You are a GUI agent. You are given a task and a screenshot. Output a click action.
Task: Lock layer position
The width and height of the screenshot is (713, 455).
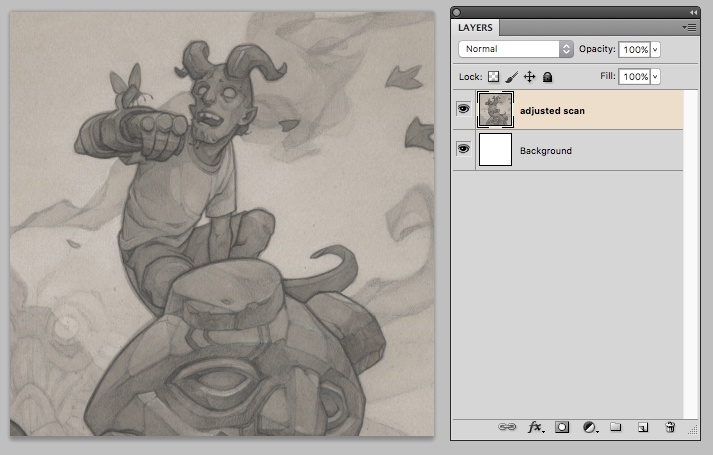click(529, 76)
